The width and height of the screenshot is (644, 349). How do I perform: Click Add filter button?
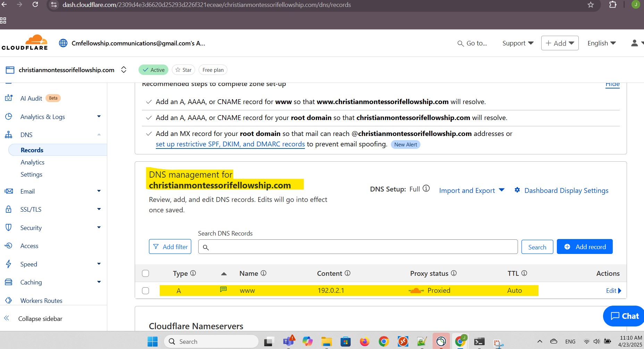(x=170, y=247)
